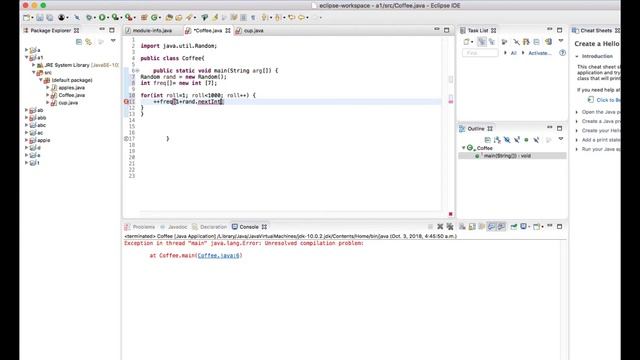The width and height of the screenshot is (640, 360).
Task: Switch to cup.java editor tab
Action: 253,31
